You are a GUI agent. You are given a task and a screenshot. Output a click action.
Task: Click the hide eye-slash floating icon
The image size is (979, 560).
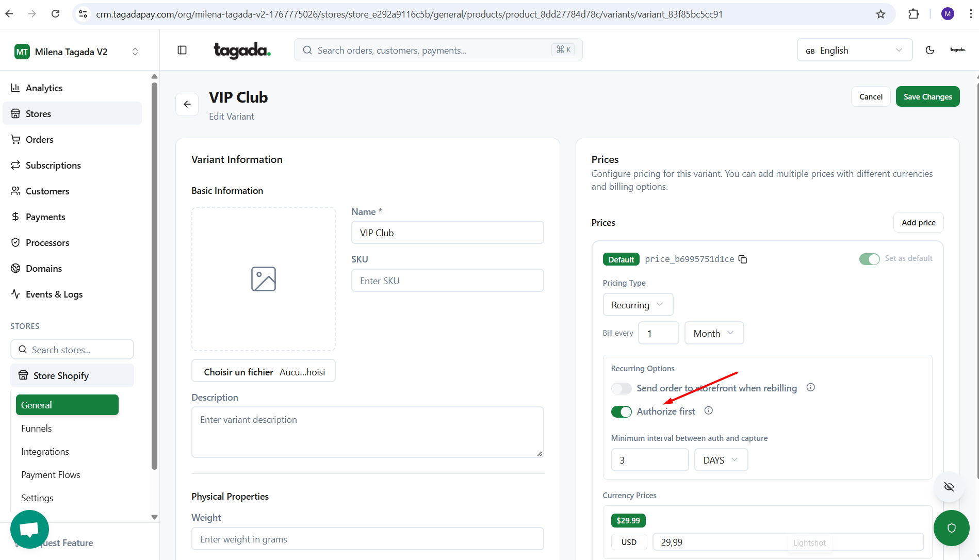(x=949, y=487)
